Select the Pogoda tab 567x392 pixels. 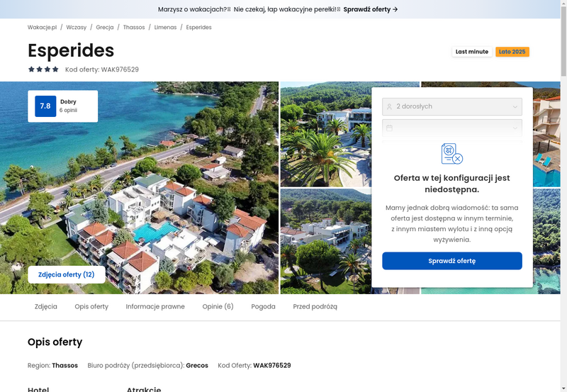pos(263,307)
